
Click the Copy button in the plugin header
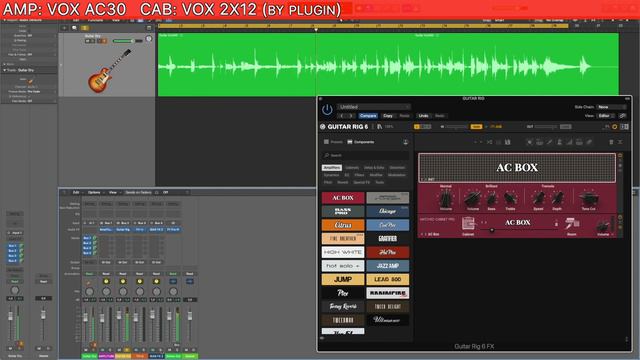pyautogui.click(x=388, y=116)
